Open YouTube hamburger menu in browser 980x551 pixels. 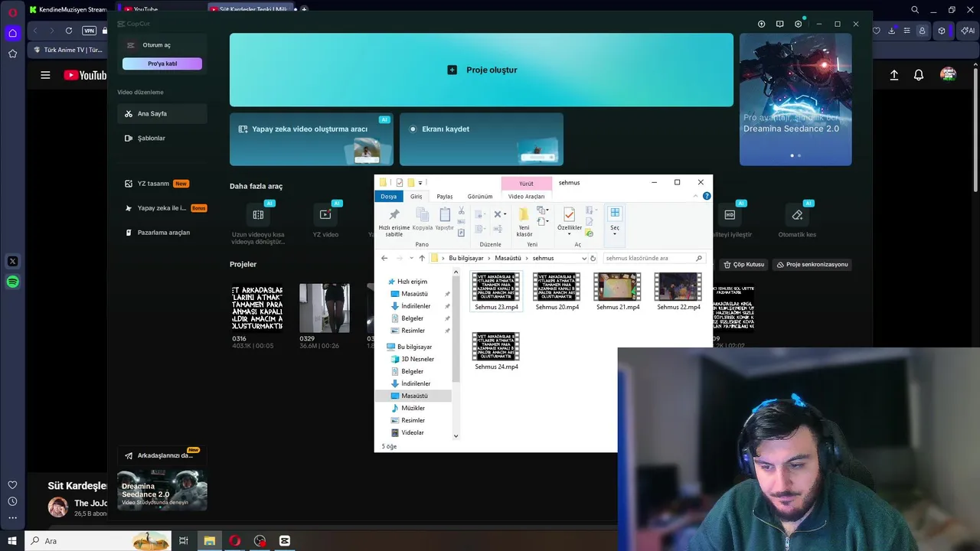[45, 75]
